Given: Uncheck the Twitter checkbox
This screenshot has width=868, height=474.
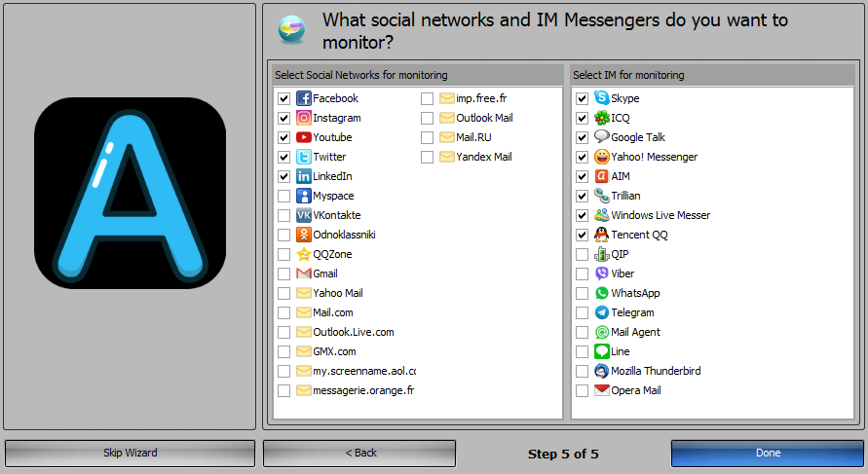Looking at the screenshot, I should pos(283,157).
